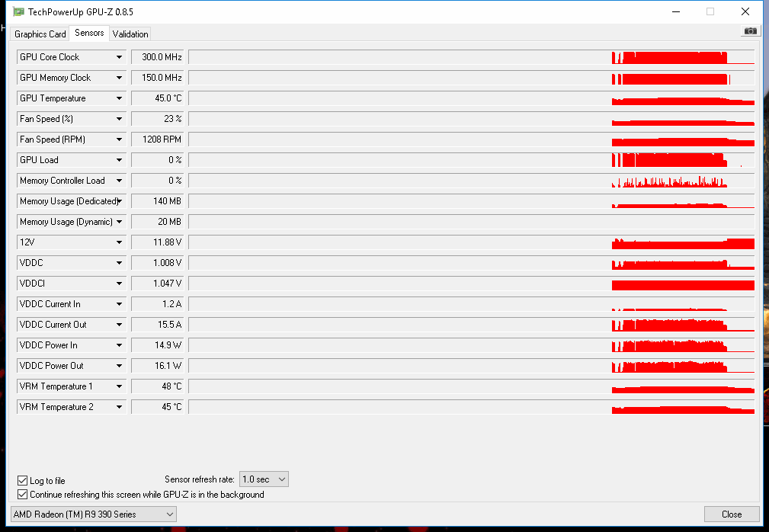Close the GPU-Z window with the X
Viewport: 769px width, 532px height.
tap(745, 11)
